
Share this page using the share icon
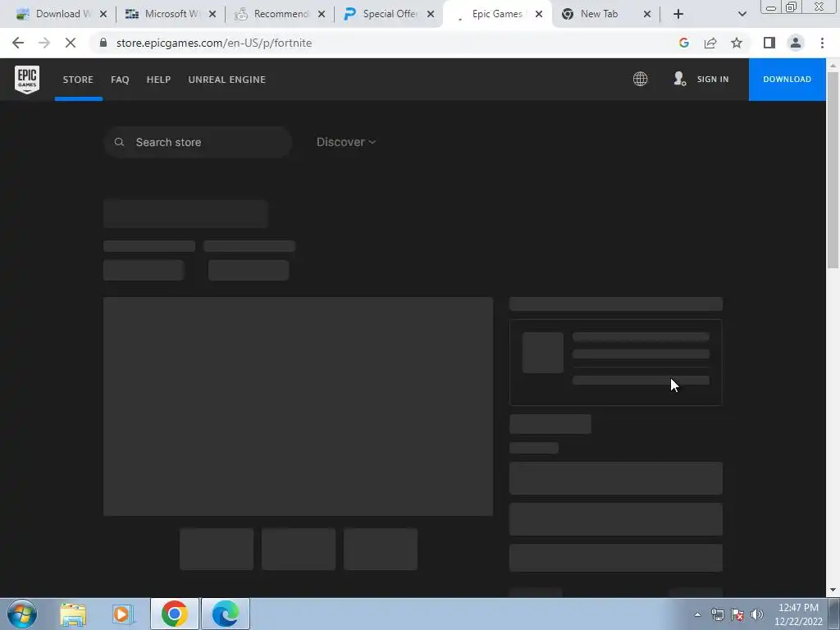710,43
